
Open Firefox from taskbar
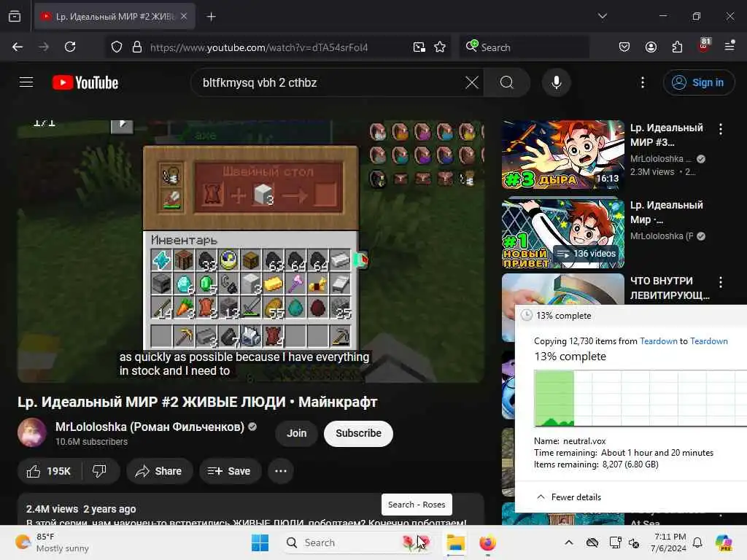click(487, 542)
